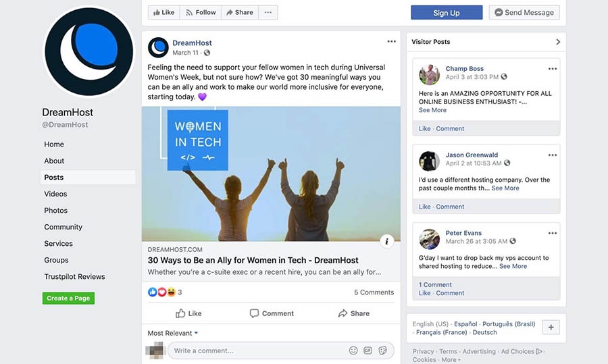Viewport: 608px width, 364px height.
Task: Open the sticker picker in comment box
Action: pos(383,350)
